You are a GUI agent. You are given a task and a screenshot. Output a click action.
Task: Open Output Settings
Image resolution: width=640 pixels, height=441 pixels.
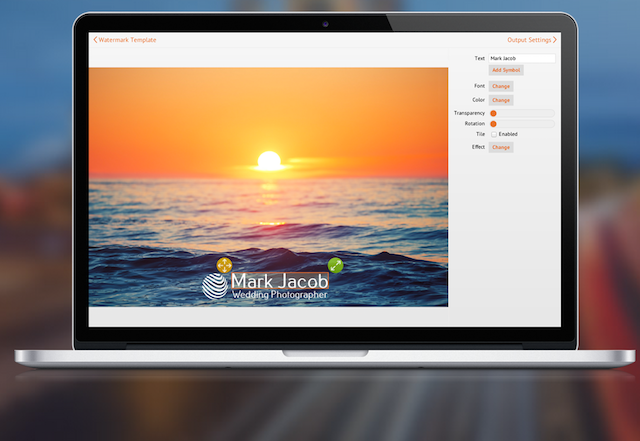coord(532,40)
